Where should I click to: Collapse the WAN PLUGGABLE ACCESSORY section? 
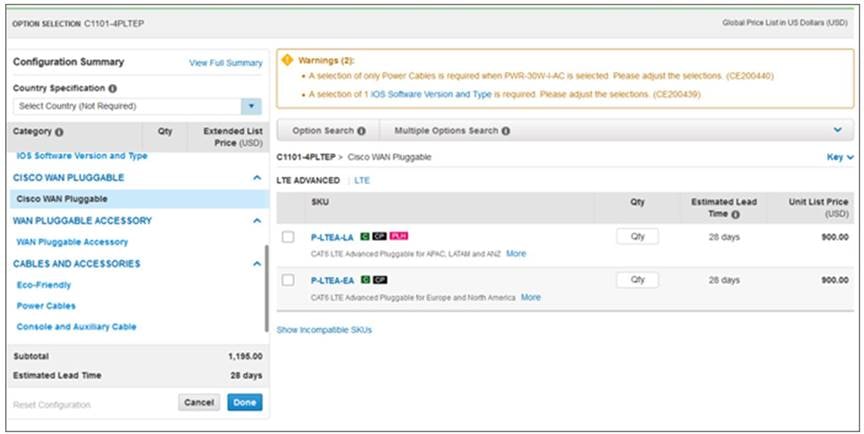pos(257,221)
